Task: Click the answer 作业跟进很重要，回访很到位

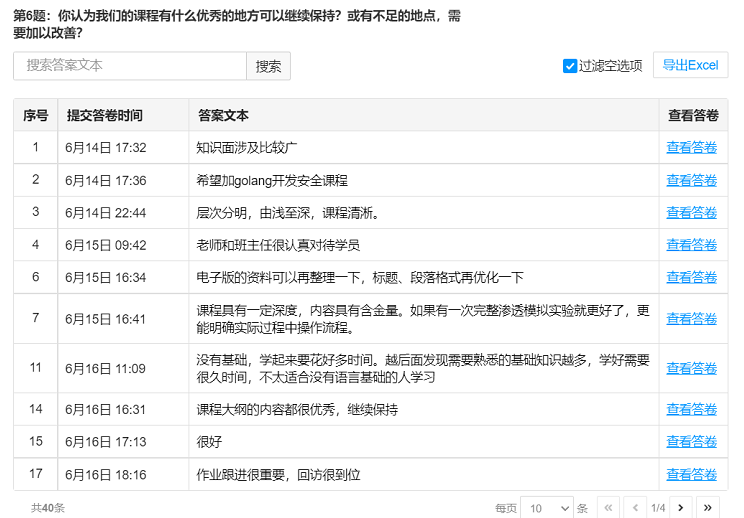Action: [278, 474]
